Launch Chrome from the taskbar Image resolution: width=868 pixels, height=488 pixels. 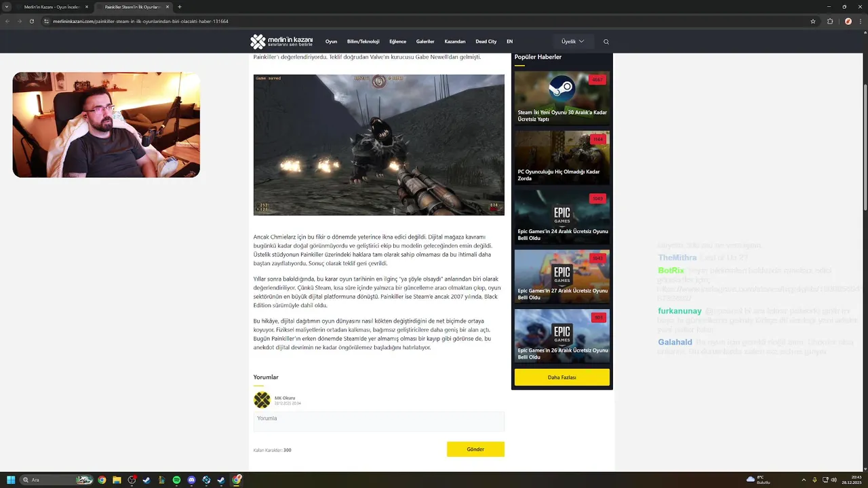tap(102, 480)
